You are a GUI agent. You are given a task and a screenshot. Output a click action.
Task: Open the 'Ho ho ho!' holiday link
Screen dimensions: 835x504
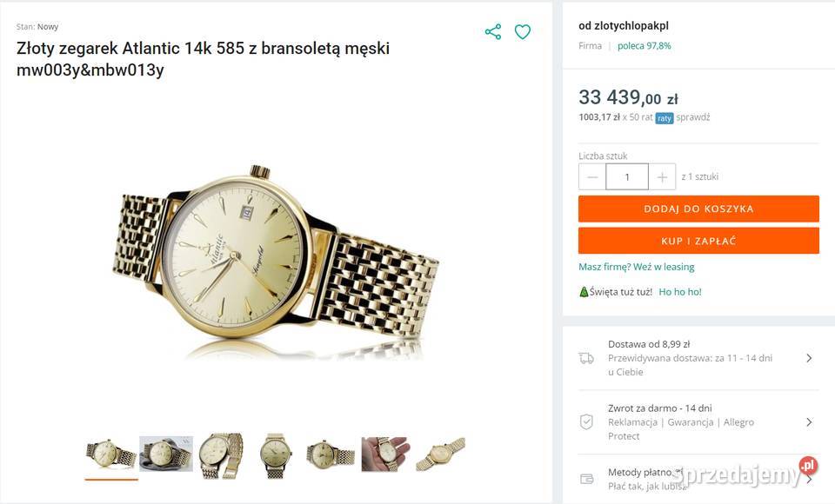click(x=680, y=292)
